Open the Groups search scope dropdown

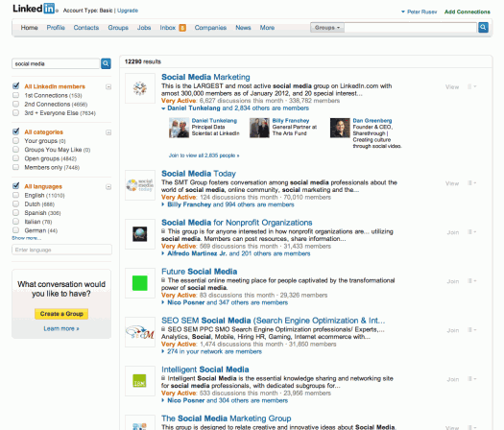click(327, 28)
